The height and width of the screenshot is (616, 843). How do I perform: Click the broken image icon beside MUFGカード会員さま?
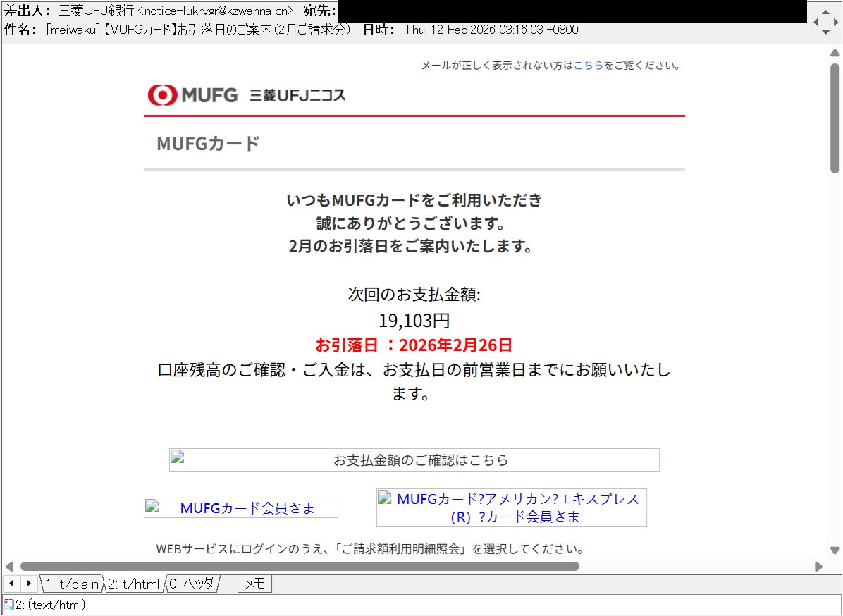click(152, 507)
